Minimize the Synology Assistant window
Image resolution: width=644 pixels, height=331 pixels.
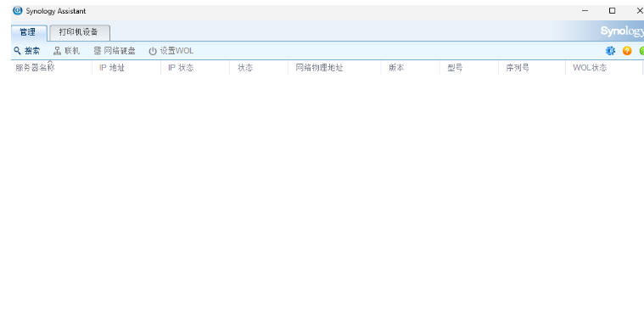click(x=585, y=11)
